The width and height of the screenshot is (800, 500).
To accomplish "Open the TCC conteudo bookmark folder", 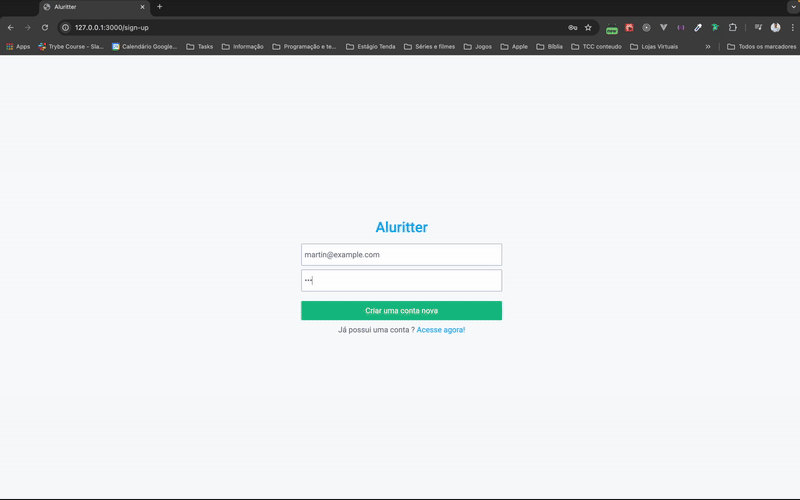I will tap(596, 46).
